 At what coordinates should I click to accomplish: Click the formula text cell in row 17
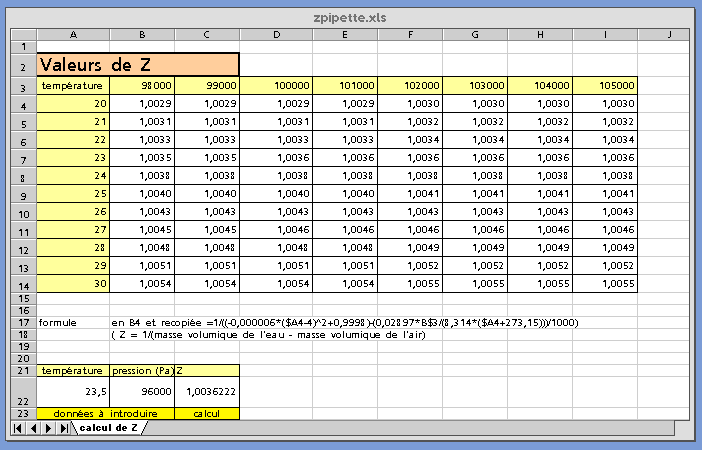[345, 322]
